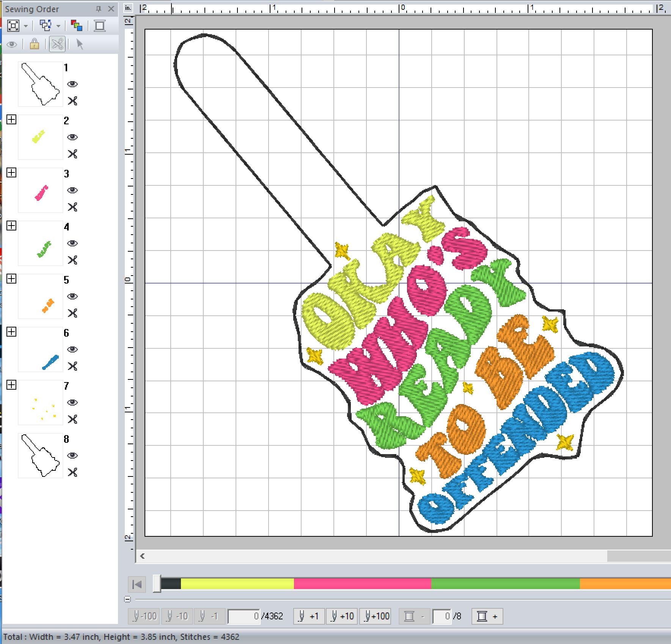Open the zoom-to-fit dropdown arrow
Viewport: 671px width, 644px height.
point(26,26)
